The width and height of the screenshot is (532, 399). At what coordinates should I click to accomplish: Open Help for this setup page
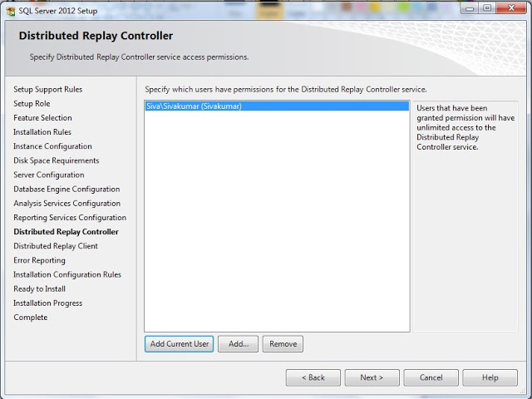[490, 377]
